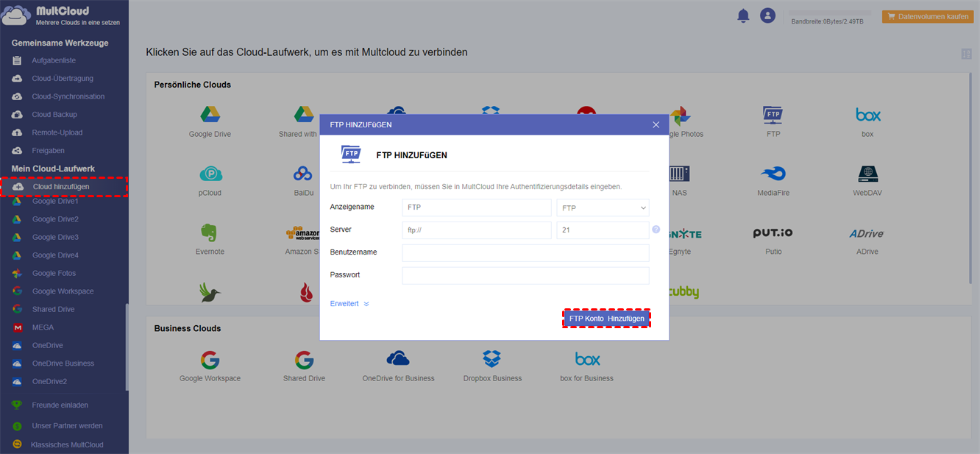Open Google Fotos in sidebar
This screenshot has width=980, height=454.
[53, 273]
